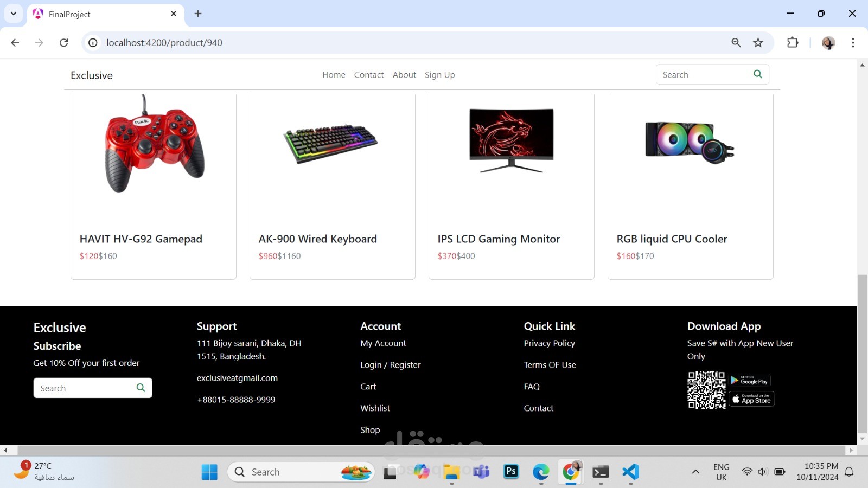Open Microsoft Edge from the taskbar
This screenshot has height=488, width=868.
(x=541, y=472)
